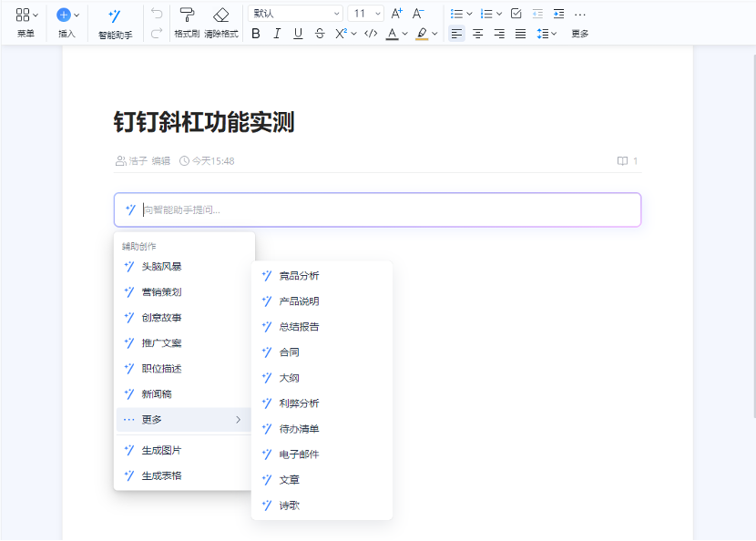Screen dimensions: 756x541
Task: Choose 头脑风暴 from the assistant menu
Action: 161,266
